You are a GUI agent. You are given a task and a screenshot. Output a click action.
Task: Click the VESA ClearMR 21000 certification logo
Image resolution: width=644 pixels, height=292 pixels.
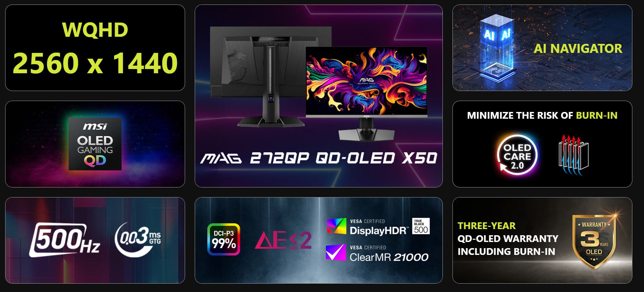click(377, 253)
